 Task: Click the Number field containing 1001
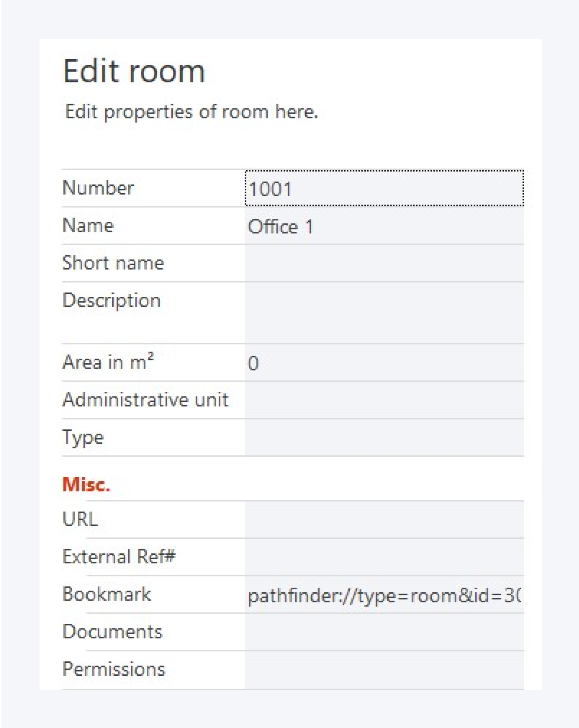[x=384, y=188]
